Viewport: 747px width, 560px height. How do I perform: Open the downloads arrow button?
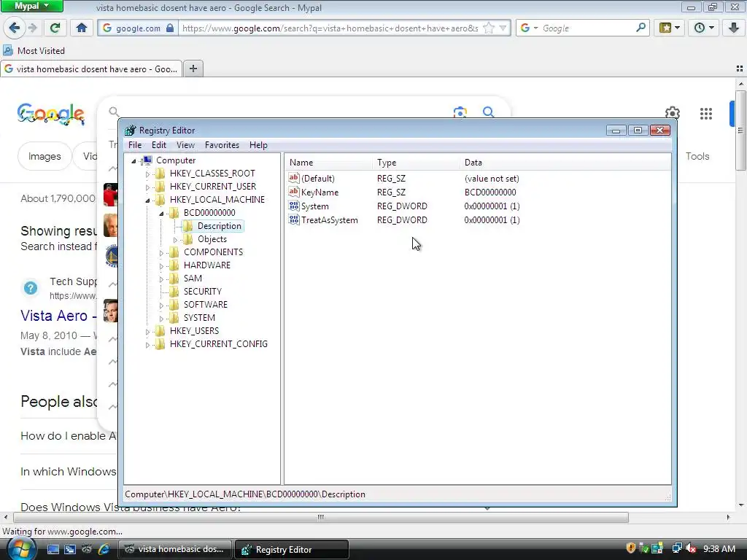(x=734, y=28)
